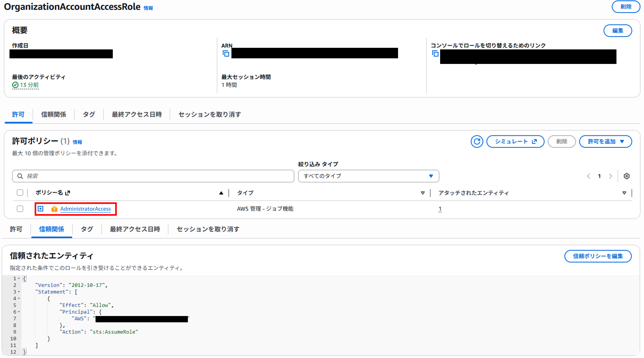
Task: Open the upper 最終アクセス日時 tab
Action: click(137, 115)
